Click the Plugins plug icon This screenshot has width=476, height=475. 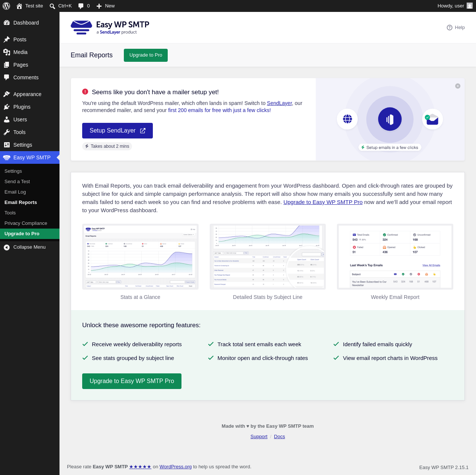coord(7,107)
